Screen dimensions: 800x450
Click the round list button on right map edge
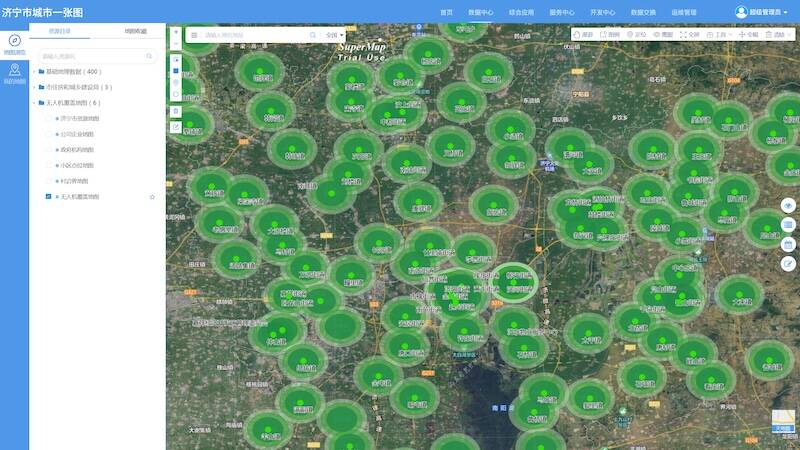(788, 225)
